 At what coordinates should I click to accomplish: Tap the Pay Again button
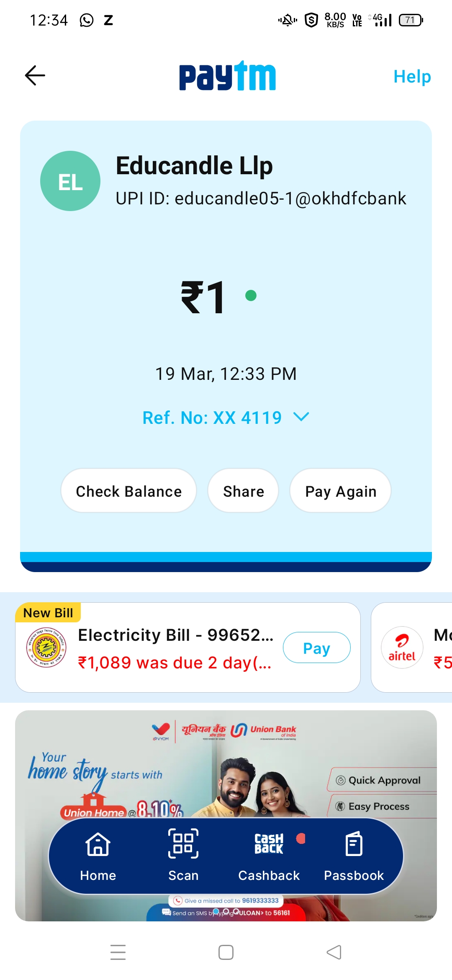(340, 491)
